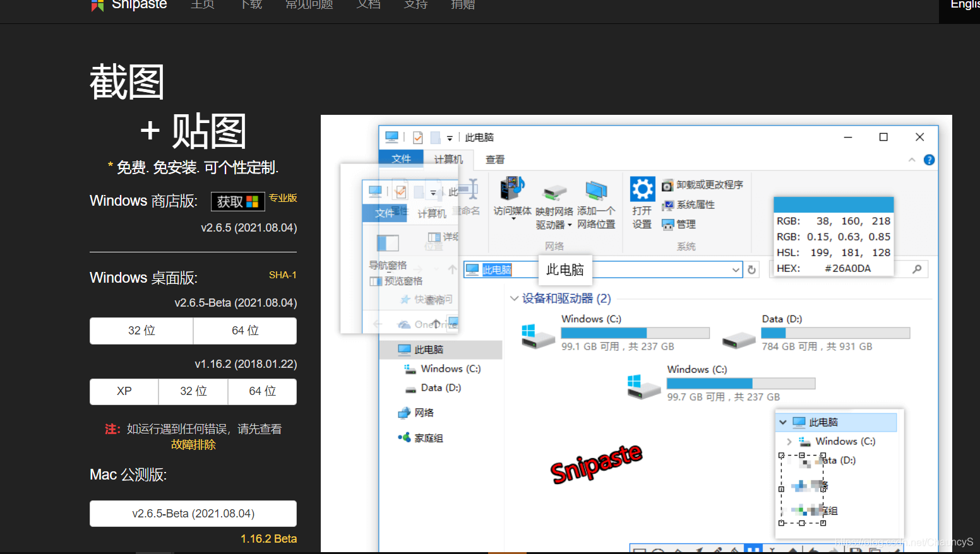
Task: Click 管理 in the ribbon
Action: tap(678, 224)
